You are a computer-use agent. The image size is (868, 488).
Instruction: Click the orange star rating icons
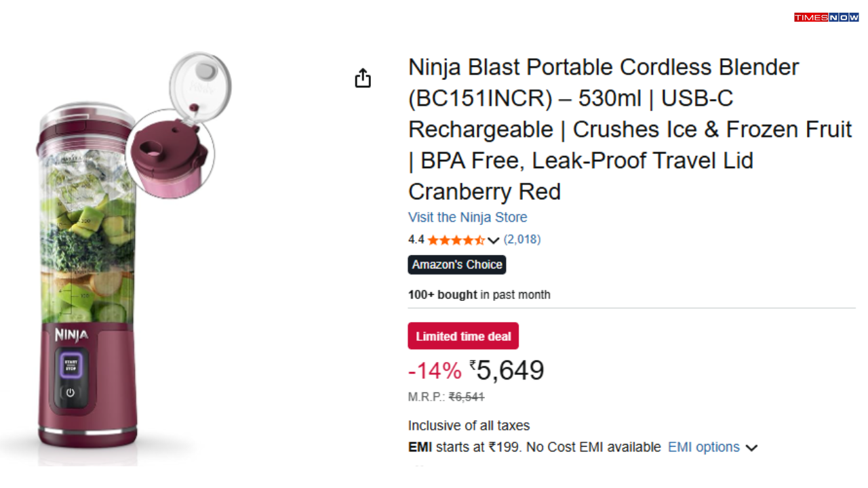point(456,240)
